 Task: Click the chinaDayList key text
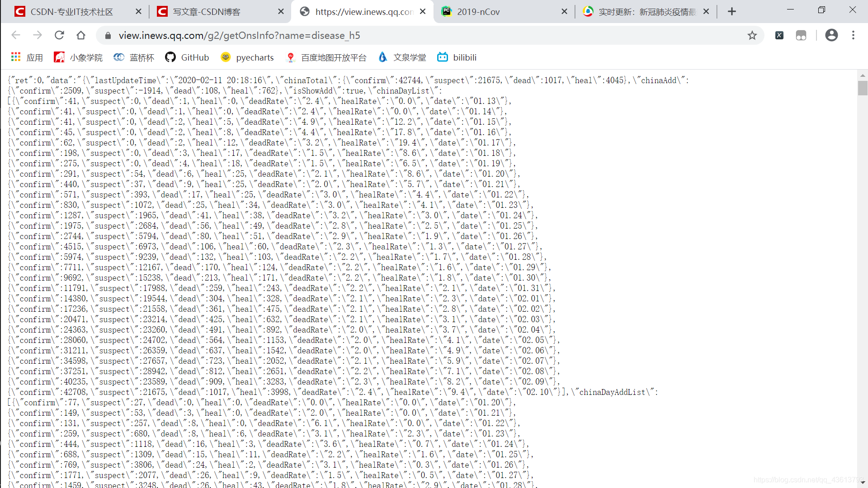(x=402, y=91)
